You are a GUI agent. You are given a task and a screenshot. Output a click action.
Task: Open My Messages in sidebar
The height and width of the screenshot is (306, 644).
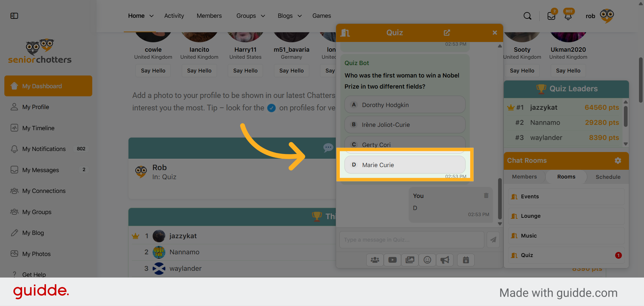click(49, 170)
